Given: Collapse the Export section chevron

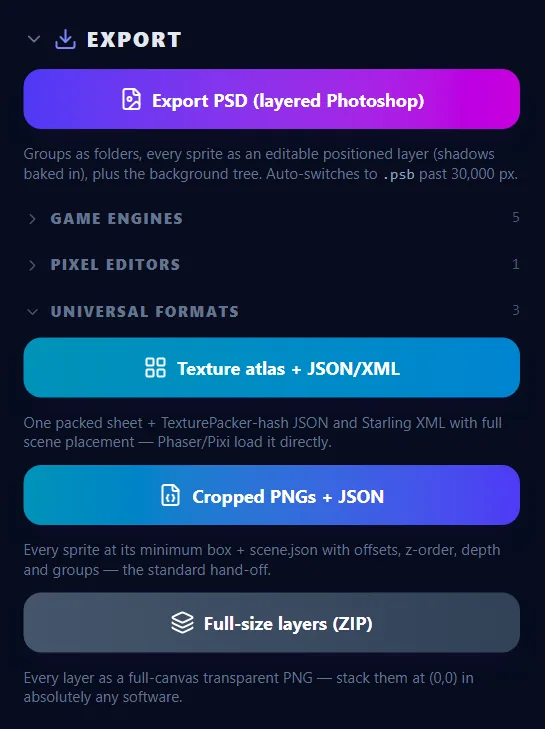Looking at the screenshot, I should [34, 39].
